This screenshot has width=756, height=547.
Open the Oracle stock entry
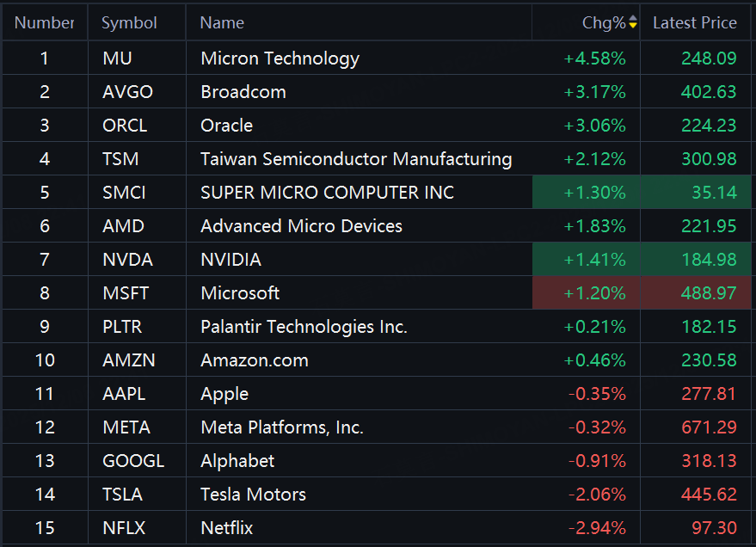(226, 126)
